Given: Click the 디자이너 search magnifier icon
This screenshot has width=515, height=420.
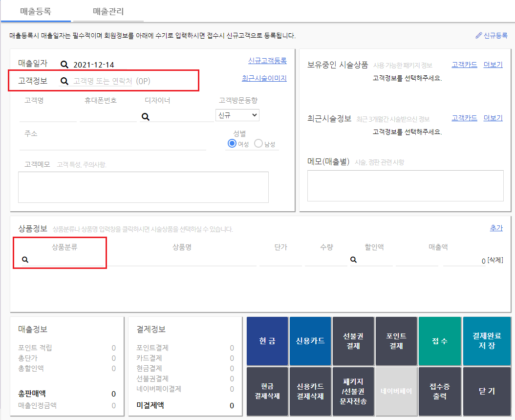Looking at the screenshot, I should click(146, 117).
